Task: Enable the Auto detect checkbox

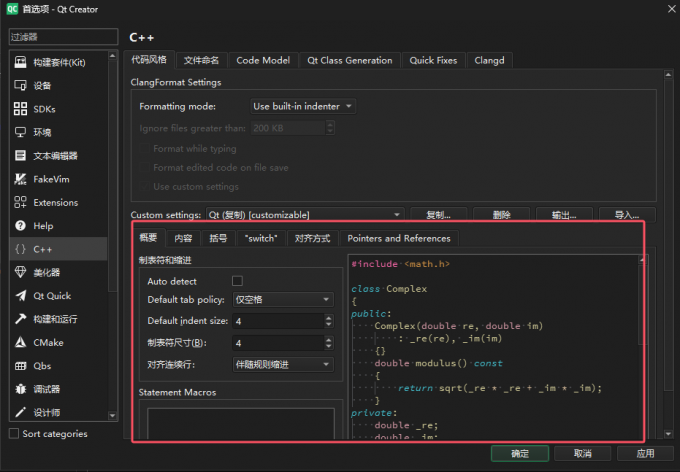Action: tap(237, 281)
